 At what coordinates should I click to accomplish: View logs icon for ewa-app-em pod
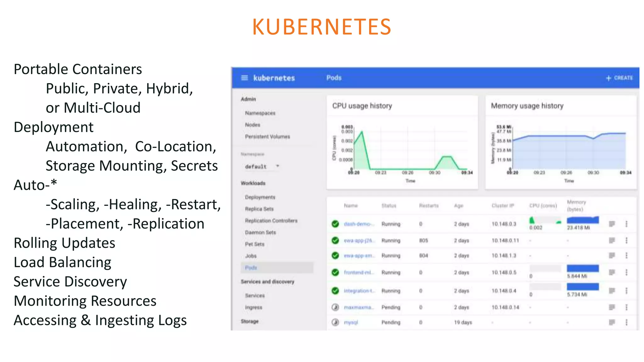pos(612,255)
